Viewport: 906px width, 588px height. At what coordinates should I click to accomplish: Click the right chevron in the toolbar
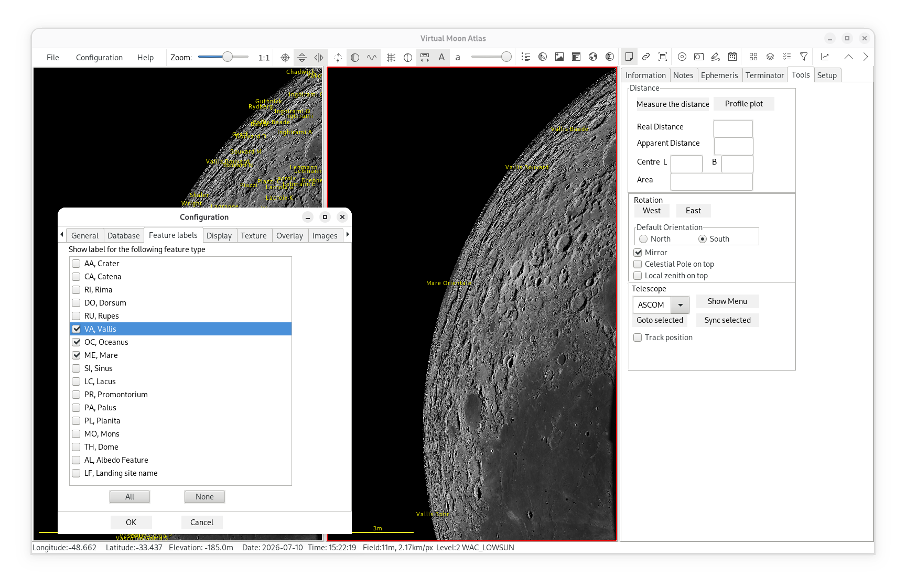pos(865,57)
